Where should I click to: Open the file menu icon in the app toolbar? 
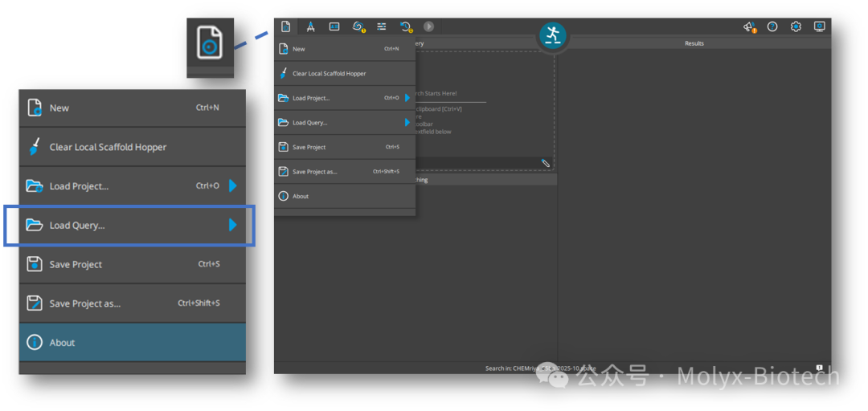click(x=285, y=26)
